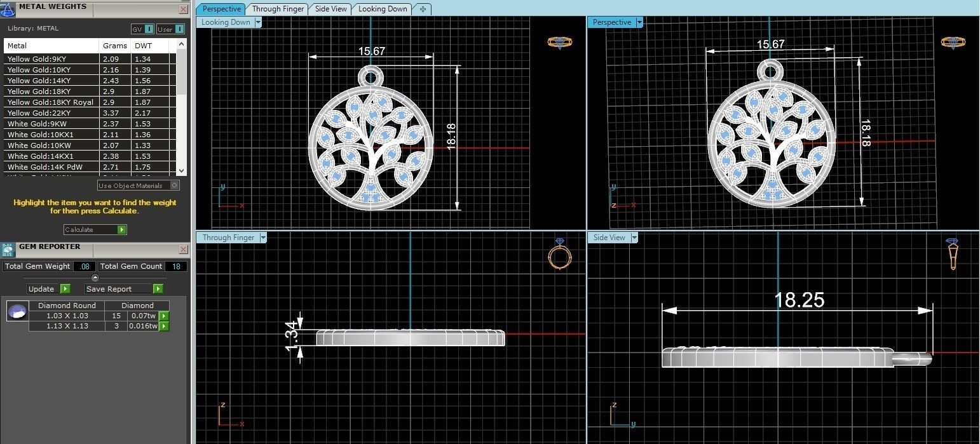Open the Through Finger viewport dropdown arrow
This screenshot has width=980, height=444.
262,238
